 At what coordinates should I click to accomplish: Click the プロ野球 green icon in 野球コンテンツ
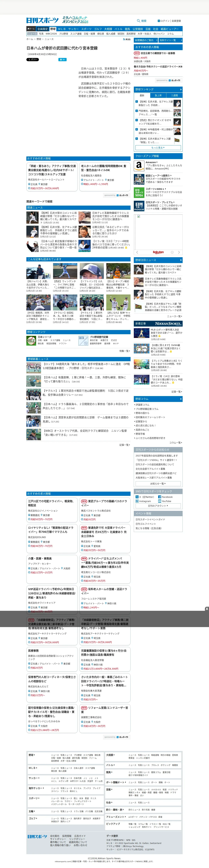coord(31,341)
